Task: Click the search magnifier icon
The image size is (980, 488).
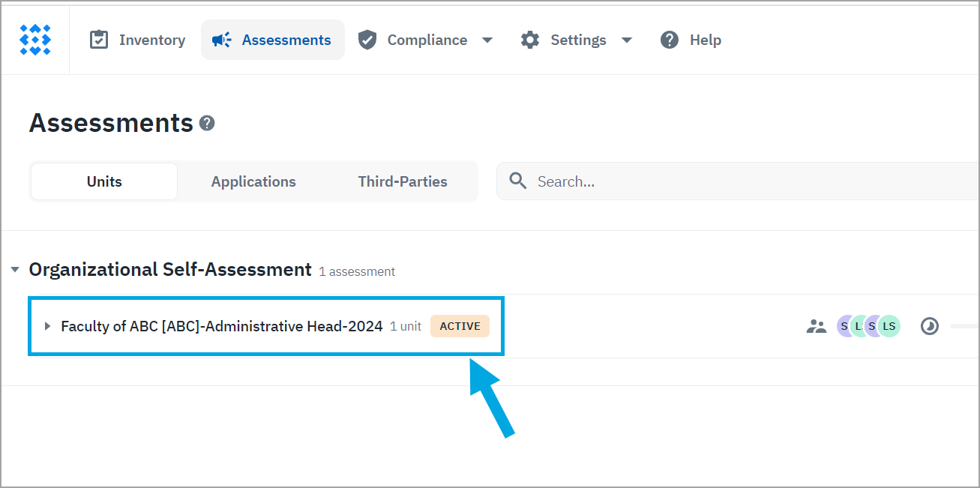Action: pyautogui.click(x=517, y=181)
